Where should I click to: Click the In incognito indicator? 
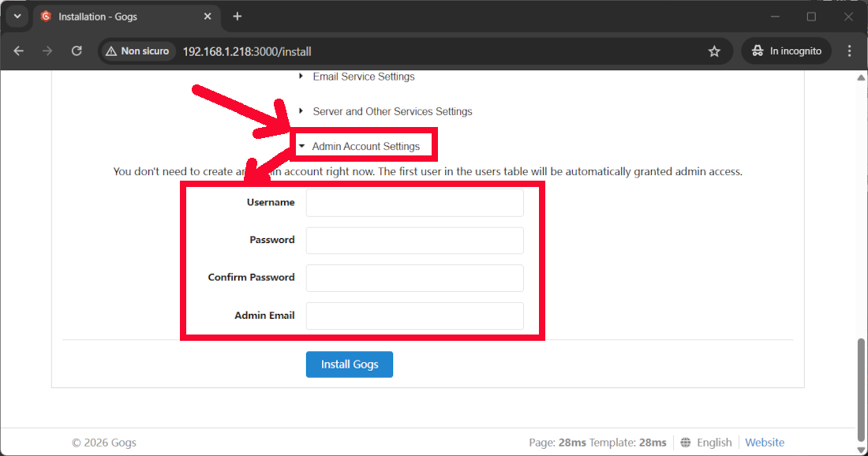click(787, 51)
